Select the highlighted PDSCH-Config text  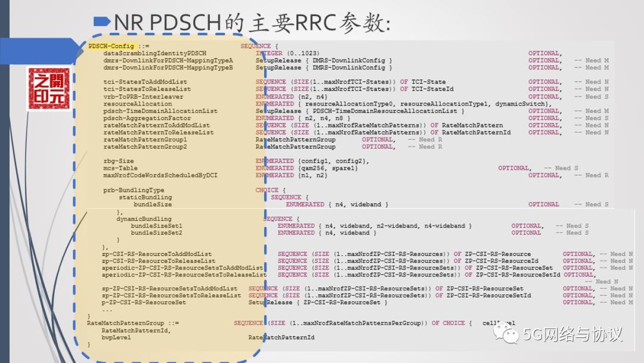click(x=110, y=46)
